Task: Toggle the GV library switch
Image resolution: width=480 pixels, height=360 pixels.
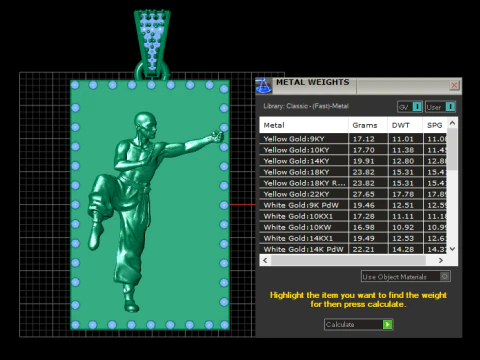Action: click(410, 107)
